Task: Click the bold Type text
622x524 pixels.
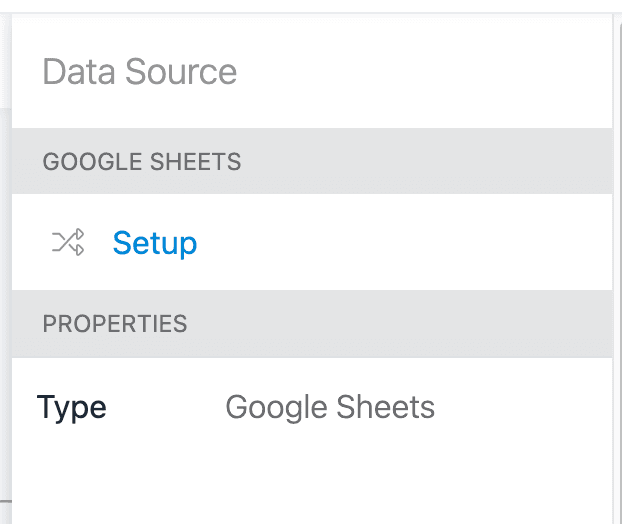Action: [72, 408]
